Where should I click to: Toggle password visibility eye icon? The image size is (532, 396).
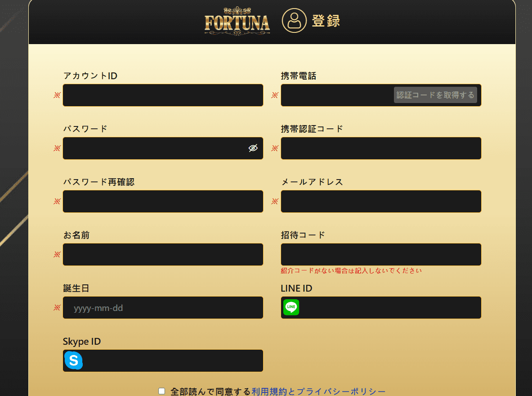(x=253, y=148)
